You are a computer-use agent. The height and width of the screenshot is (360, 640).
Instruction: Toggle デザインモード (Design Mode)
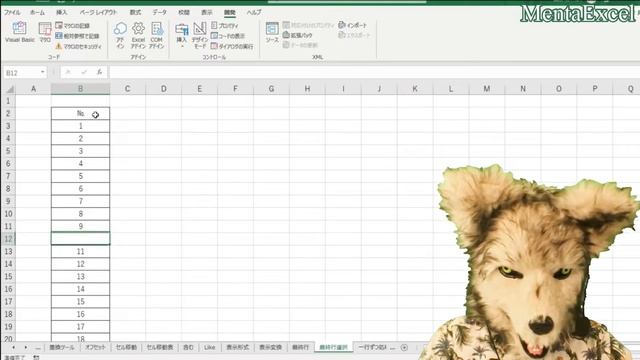click(x=200, y=35)
